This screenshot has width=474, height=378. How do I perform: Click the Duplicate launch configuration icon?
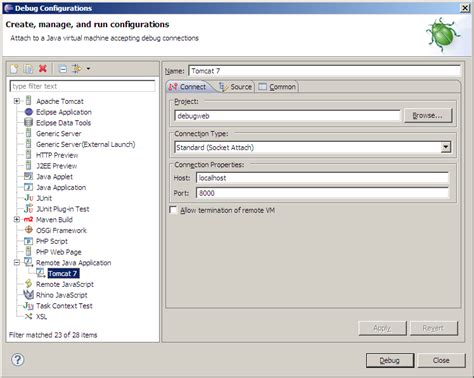tap(28, 69)
